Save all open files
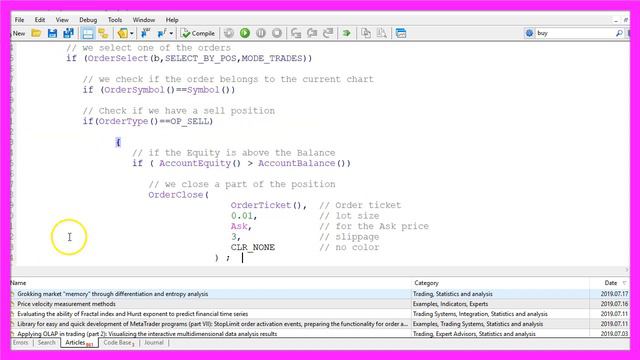640x360 pixels. tap(68, 33)
